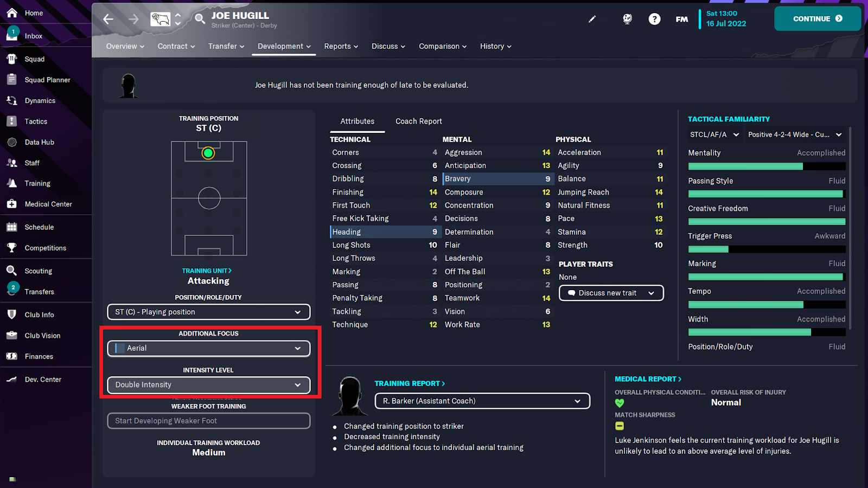Open the Staff icon in sidebar
868x488 pixels.
point(12,163)
